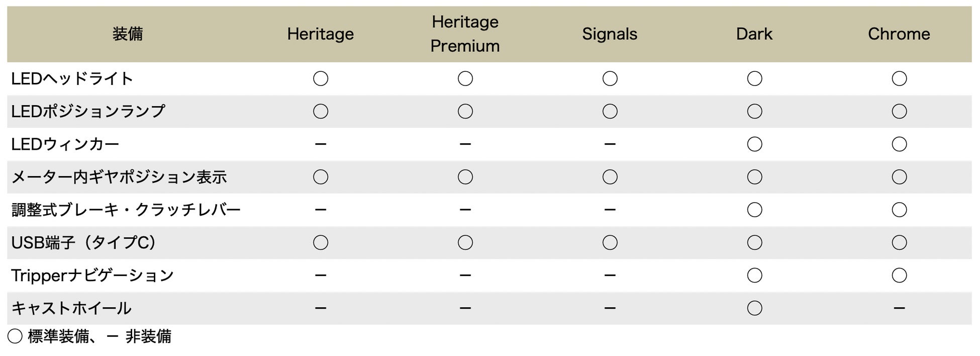
Task: Click the 標準装備 legend circle symbol
Action: pos(15,336)
